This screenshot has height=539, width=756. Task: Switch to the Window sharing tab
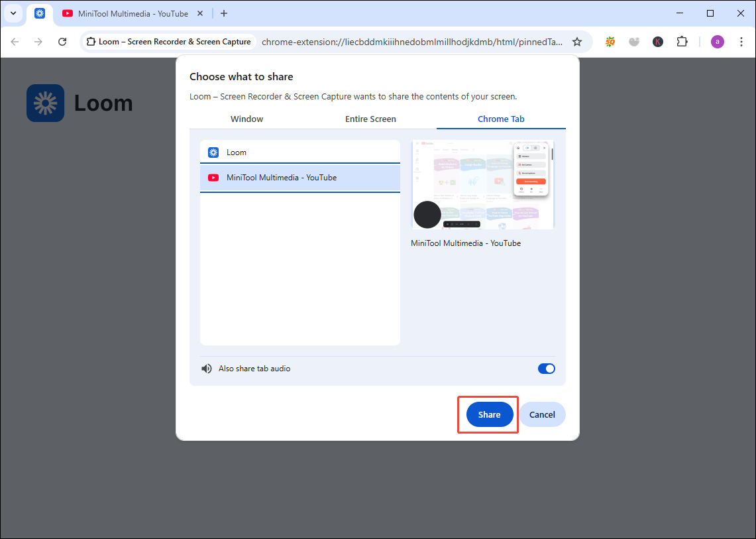[246, 119]
